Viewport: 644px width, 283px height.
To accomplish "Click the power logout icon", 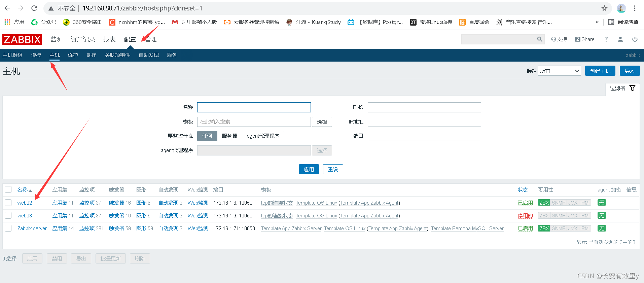I will [x=635, y=39].
